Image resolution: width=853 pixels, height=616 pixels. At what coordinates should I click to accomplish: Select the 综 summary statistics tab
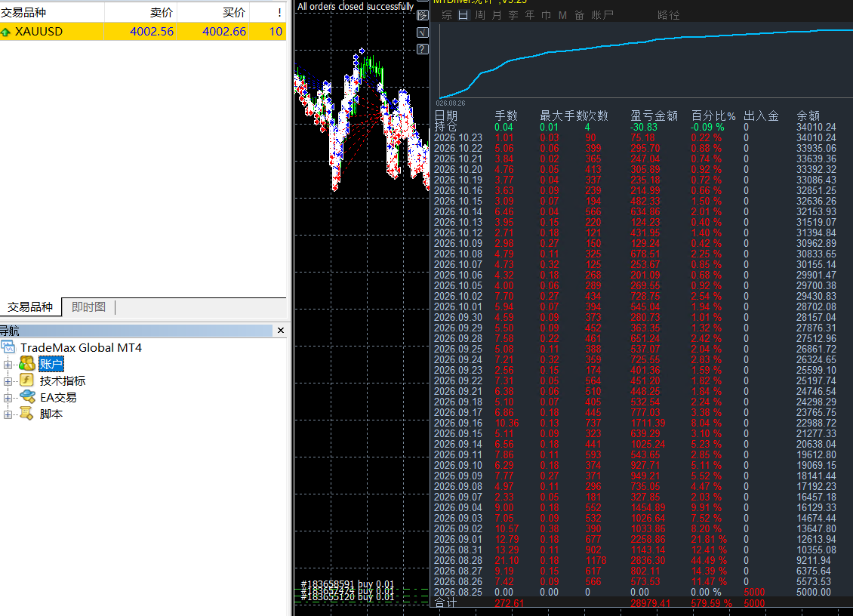(447, 15)
